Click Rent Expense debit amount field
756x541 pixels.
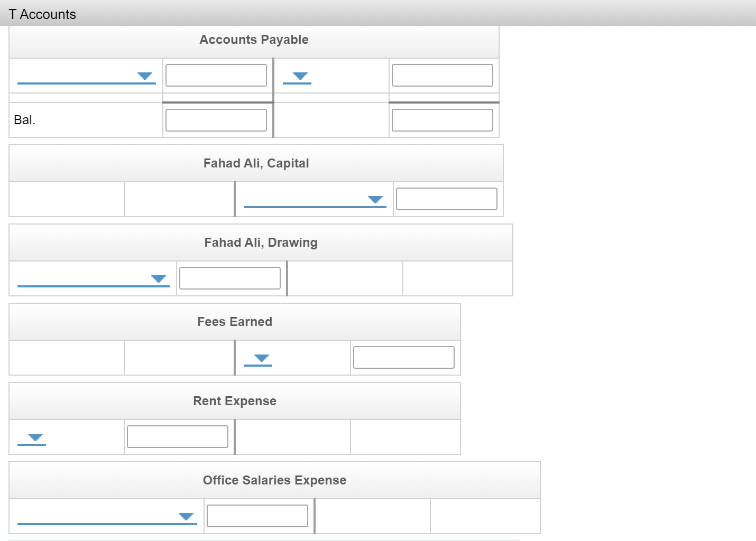click(x=178, y=436)
